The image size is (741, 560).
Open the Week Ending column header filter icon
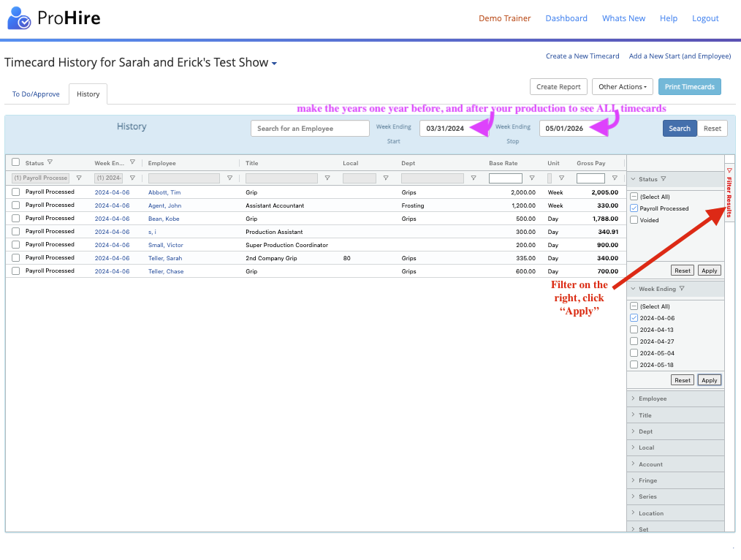click(133, 162)
